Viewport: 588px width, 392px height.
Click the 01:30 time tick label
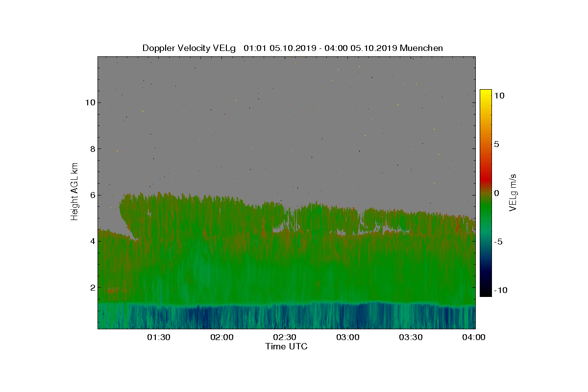(158, 337)
